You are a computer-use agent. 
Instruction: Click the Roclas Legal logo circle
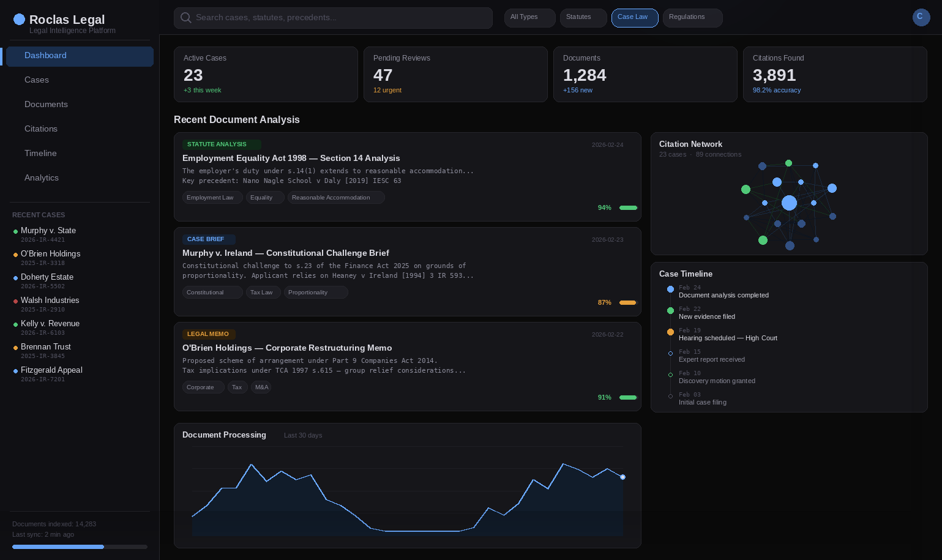click(x=19, y=19)
